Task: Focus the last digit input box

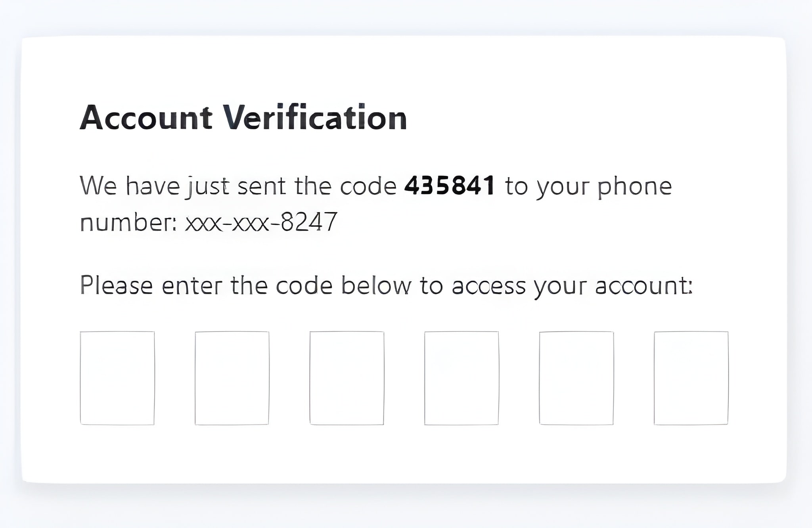Action: pyautogui.click(x=691, y=378)
